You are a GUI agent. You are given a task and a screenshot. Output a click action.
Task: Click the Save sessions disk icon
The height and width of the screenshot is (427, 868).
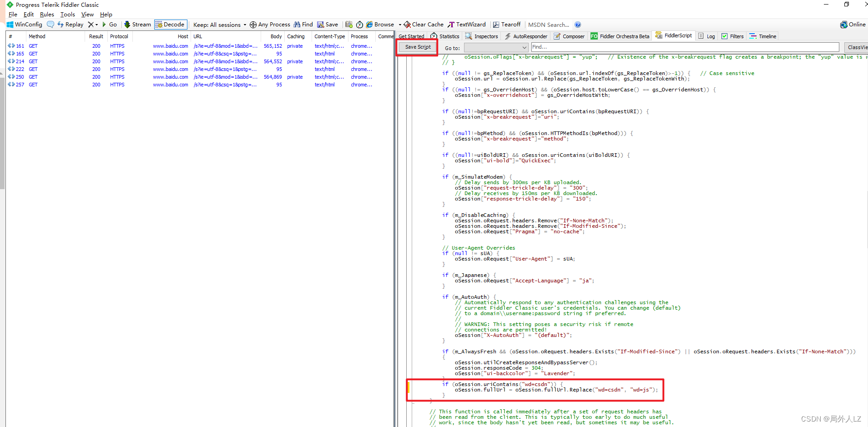coord(321,25)
